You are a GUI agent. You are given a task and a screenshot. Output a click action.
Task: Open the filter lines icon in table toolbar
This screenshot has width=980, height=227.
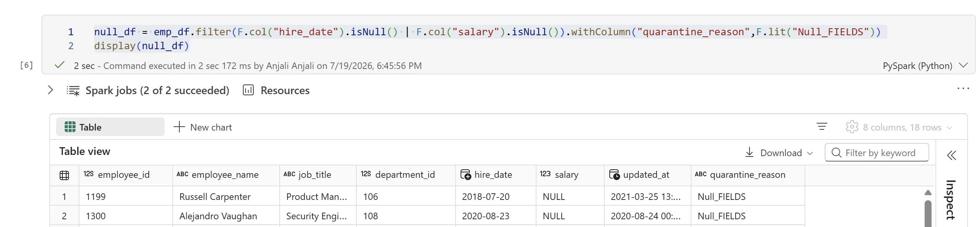tap(822, 127)
